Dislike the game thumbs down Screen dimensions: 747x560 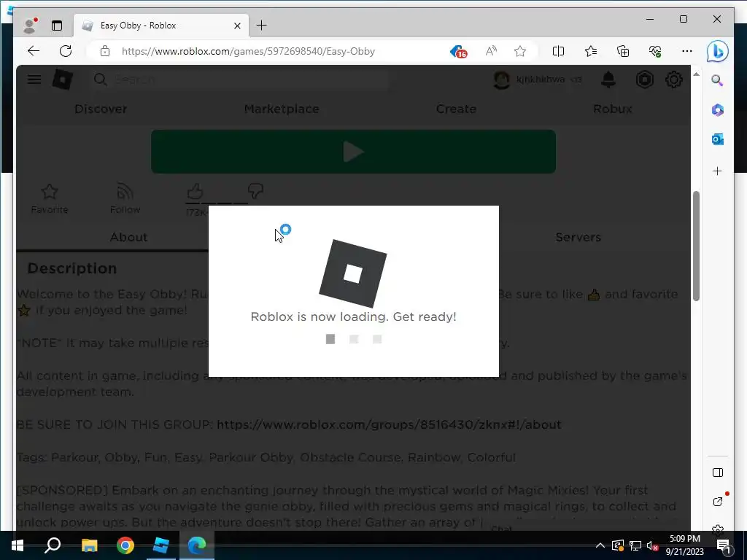pyautogui.click(x=256, y=192)
